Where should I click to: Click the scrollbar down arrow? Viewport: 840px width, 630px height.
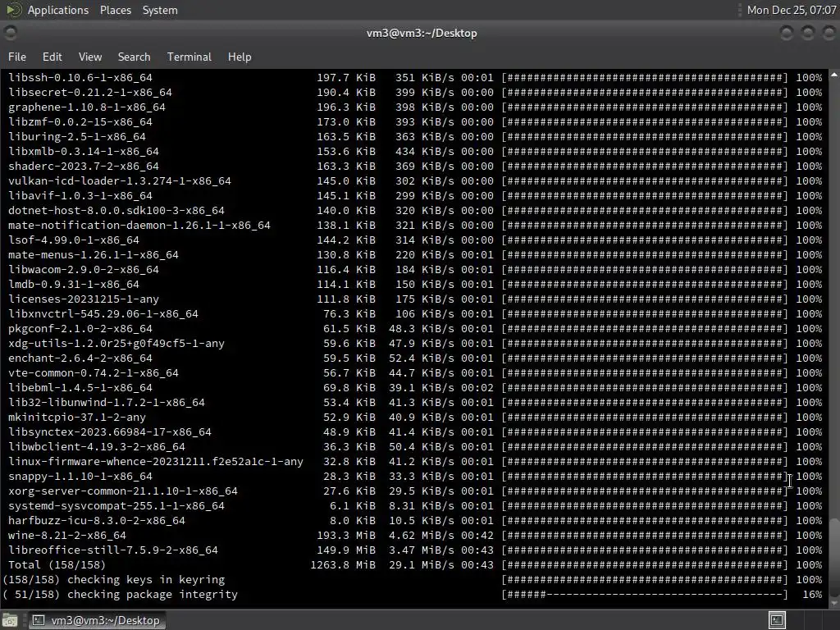[x=834, y=603]
